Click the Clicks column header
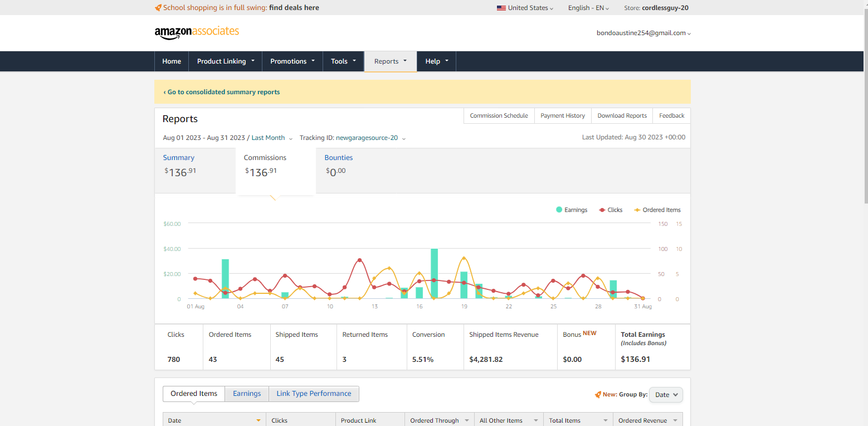The height and width of the screenshot is (426, 868). coord(301,420)
